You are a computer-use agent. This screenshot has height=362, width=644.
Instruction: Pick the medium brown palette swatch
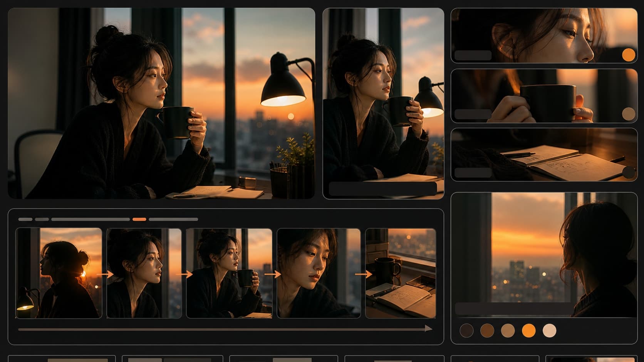pos(487,330)
